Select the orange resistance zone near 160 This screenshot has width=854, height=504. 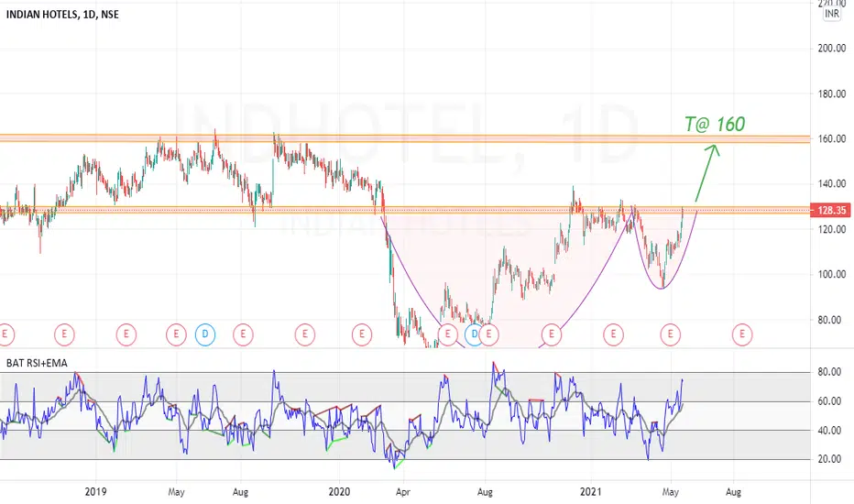pos(405,139)
